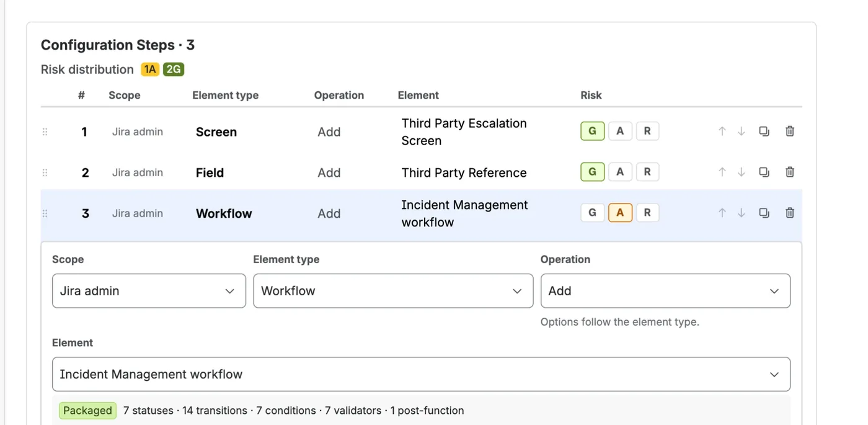Click the Element type column header

[x=226, y=96]
